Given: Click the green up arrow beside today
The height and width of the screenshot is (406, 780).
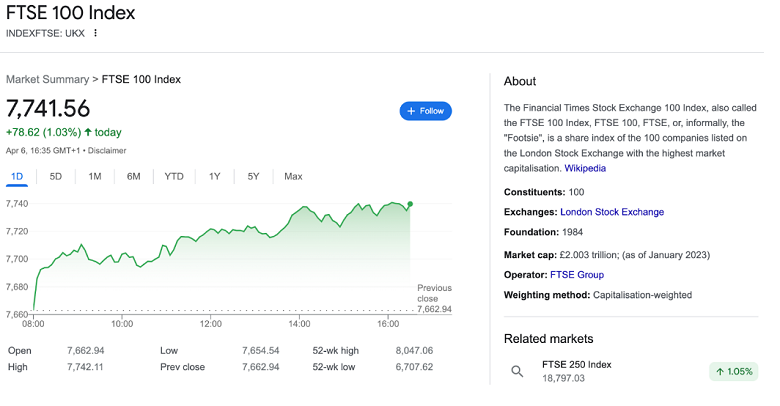Looking at the screenshot, I should (x=88, y=131).
